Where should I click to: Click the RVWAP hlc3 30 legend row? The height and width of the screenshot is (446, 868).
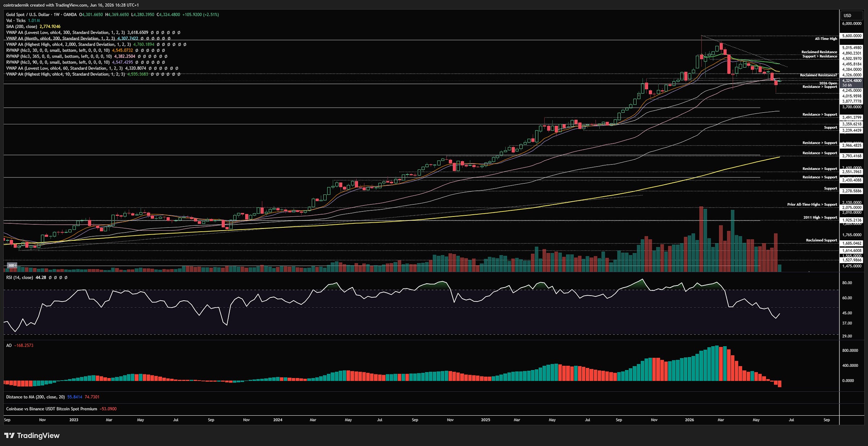coord(58,51)
